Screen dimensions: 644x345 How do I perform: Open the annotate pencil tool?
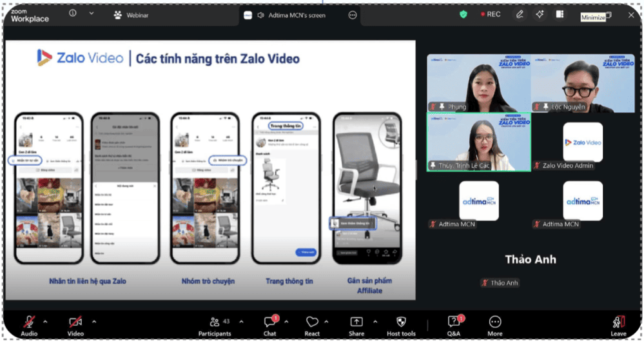pos(520,14)
